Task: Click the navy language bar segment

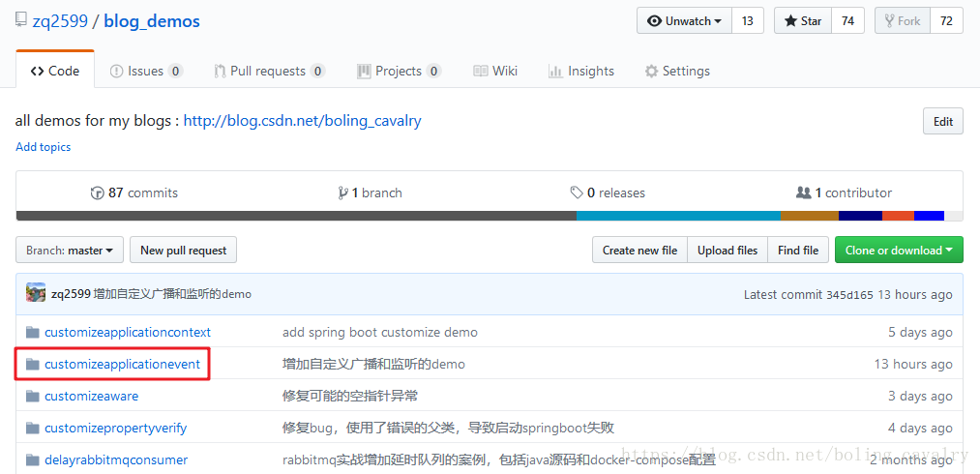Action: (x=861, y=216)
